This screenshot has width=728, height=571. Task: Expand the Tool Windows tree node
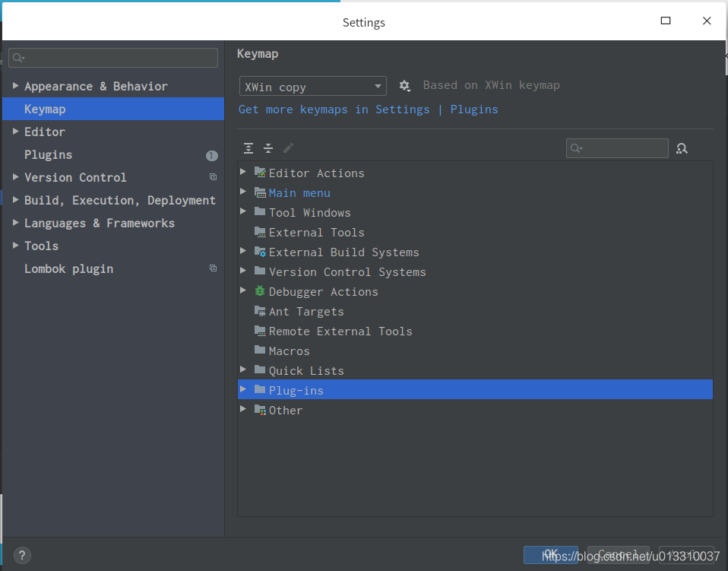[x=243, y=212]
